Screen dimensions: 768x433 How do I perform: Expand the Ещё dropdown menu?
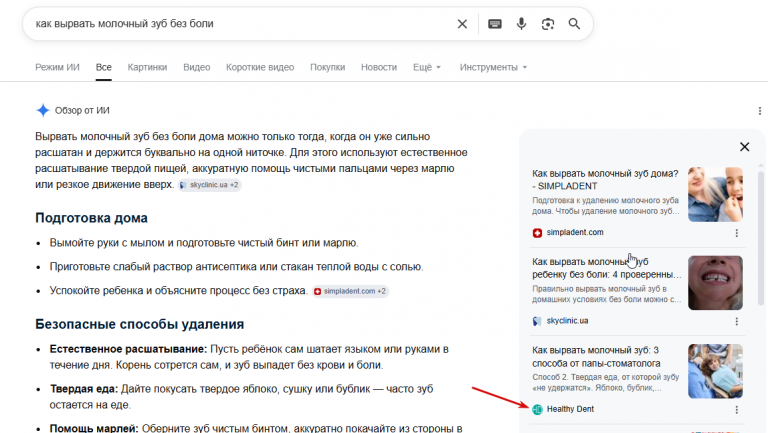pos(427,67)
